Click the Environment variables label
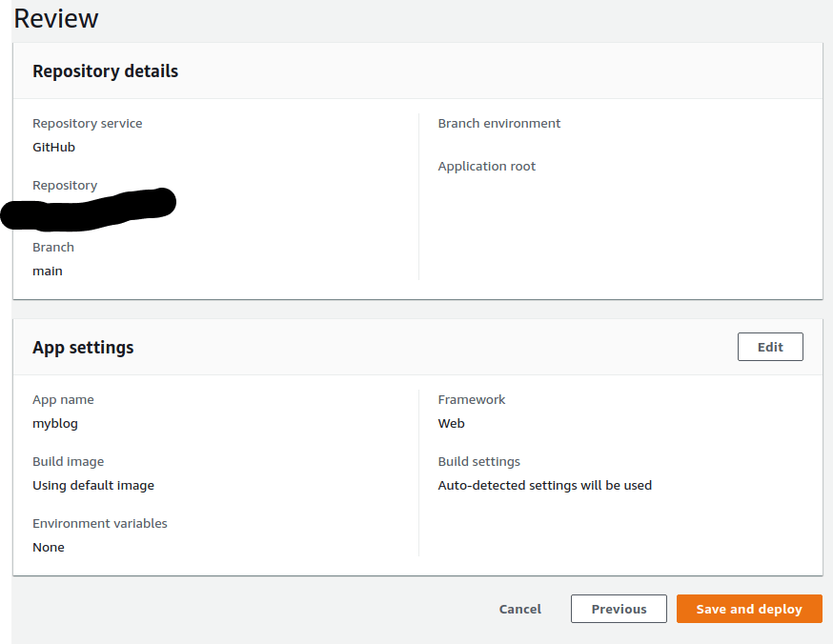 click(99, 524)
